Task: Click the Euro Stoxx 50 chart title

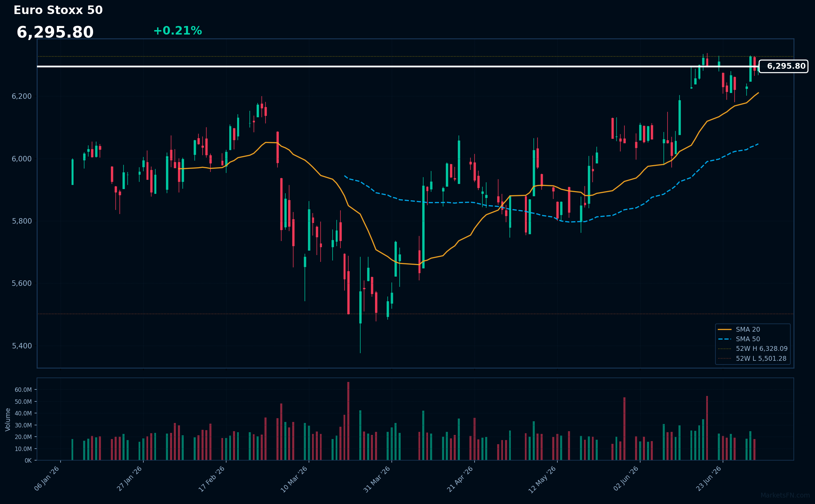Action: pyautogui.click(x=58, y=10)
